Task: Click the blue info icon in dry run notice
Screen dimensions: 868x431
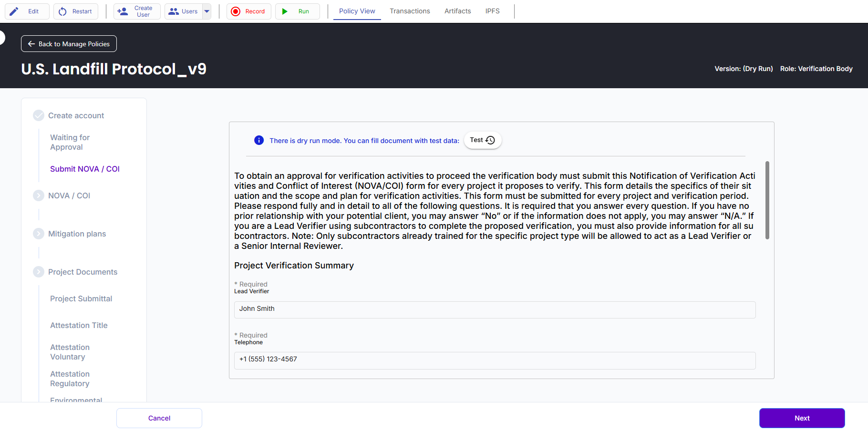Action: (x=259, y=140)
